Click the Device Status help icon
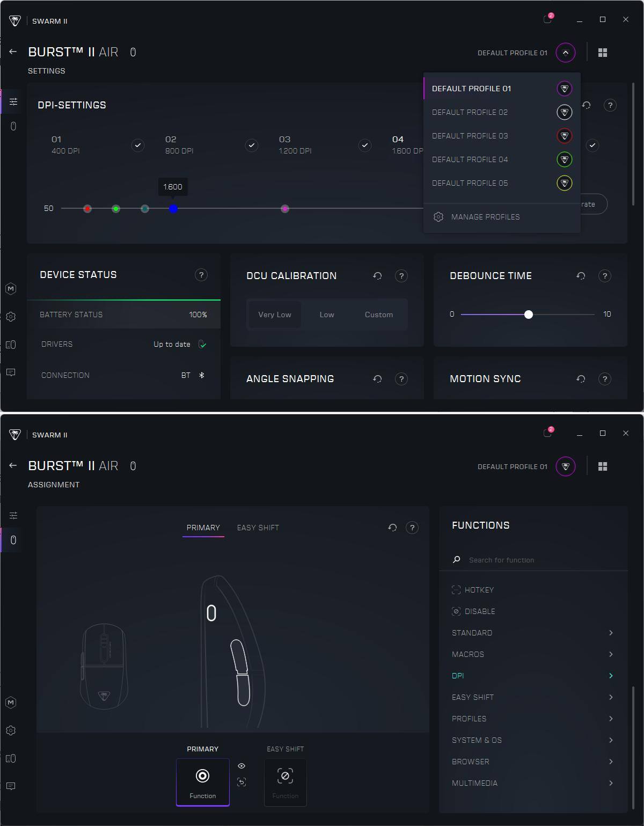Screen dimensions: 644x826 pyautogui.click(x=201, y=275)
